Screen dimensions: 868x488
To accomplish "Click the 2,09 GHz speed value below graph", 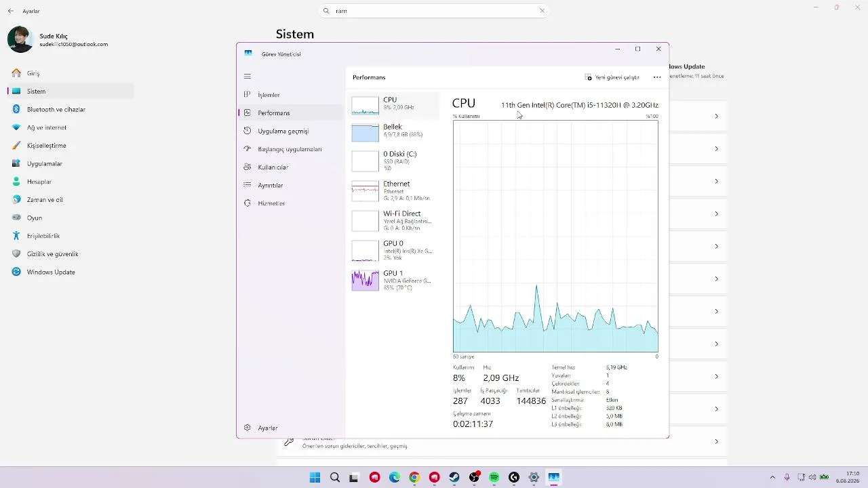I will point(501,378).
